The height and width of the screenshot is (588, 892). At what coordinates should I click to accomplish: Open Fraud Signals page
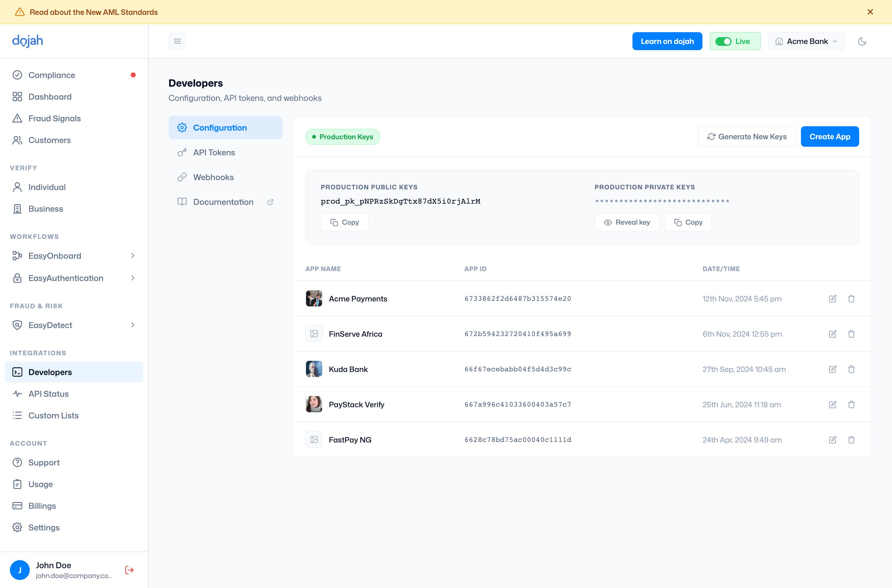click(74, 119)
